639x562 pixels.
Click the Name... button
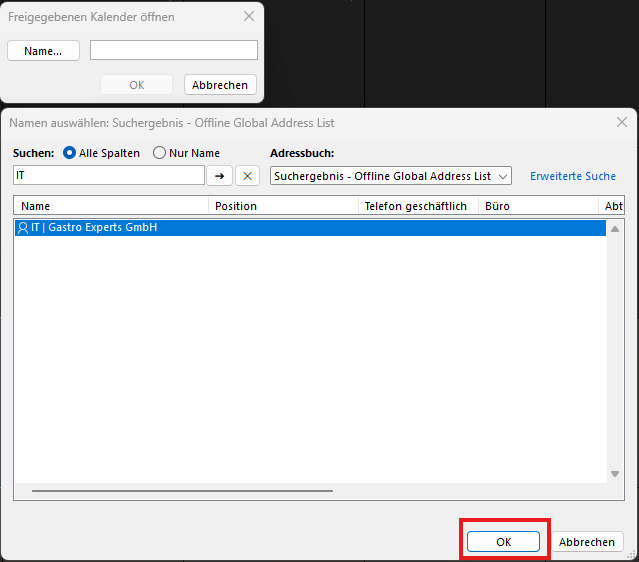pos(43,51)
